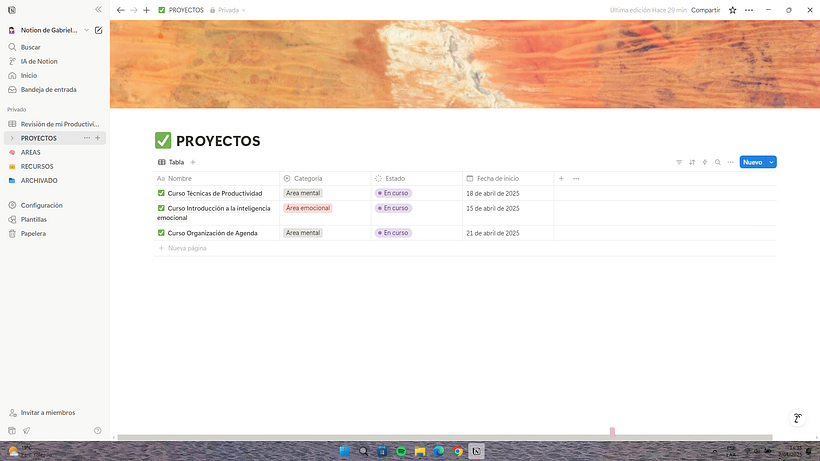Screen dimensions: 820x461
Task: Go back with left arrow
Action: click(x=121, y=10)
